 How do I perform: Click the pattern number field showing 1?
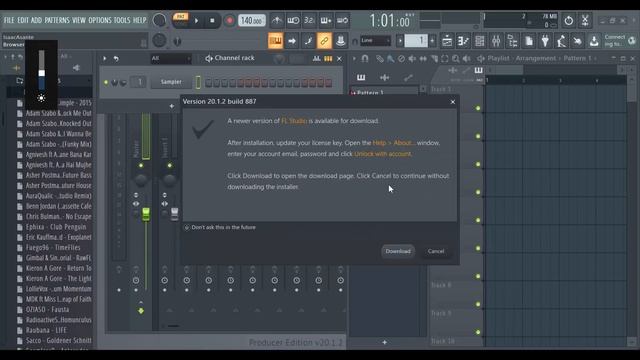pos(416,40)
